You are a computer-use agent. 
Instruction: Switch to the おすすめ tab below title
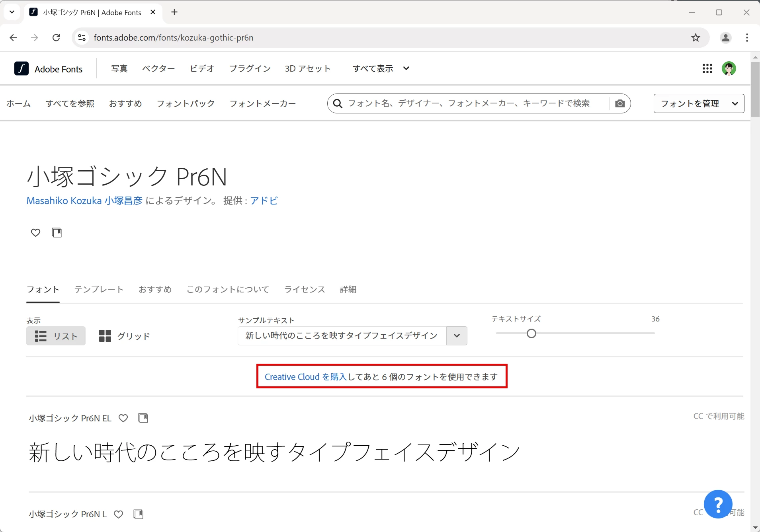155,289
